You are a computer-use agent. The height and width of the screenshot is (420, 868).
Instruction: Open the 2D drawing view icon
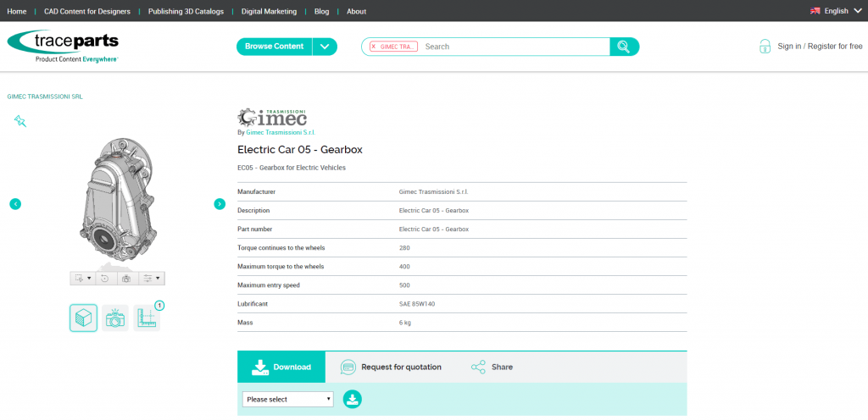[147, 318]
